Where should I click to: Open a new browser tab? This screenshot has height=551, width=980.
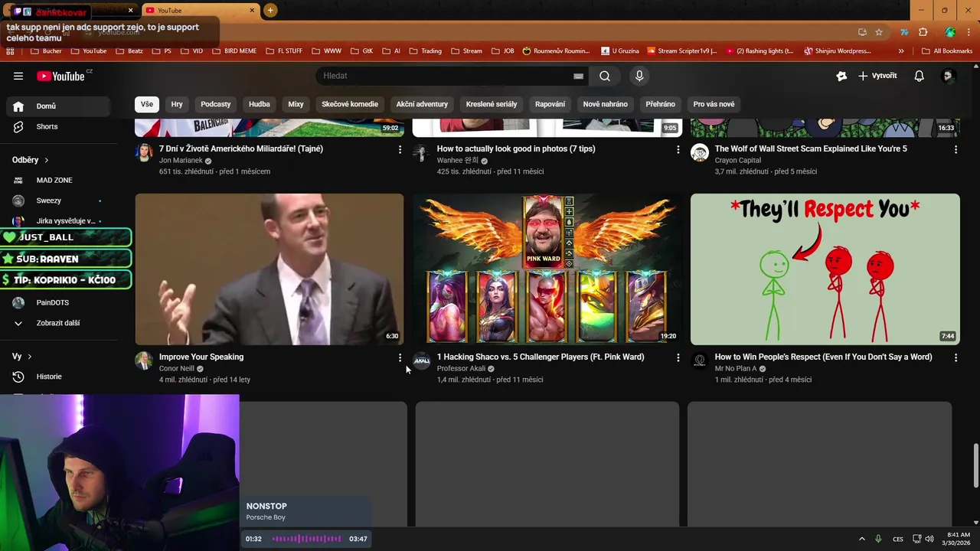[270, 11]
